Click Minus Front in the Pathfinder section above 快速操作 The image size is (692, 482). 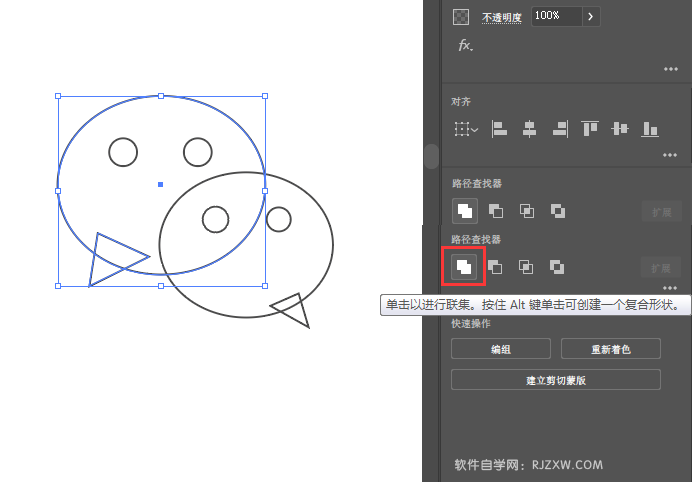pyautogui.click(x=495, y=267)
